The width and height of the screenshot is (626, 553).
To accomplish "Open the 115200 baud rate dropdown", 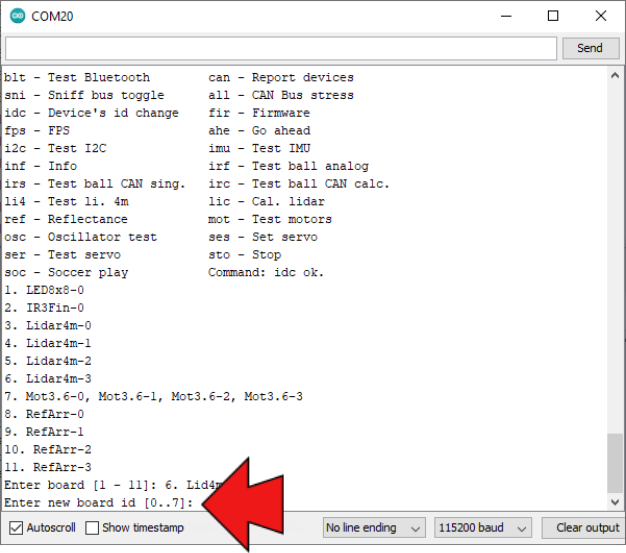I will [482, 528].
